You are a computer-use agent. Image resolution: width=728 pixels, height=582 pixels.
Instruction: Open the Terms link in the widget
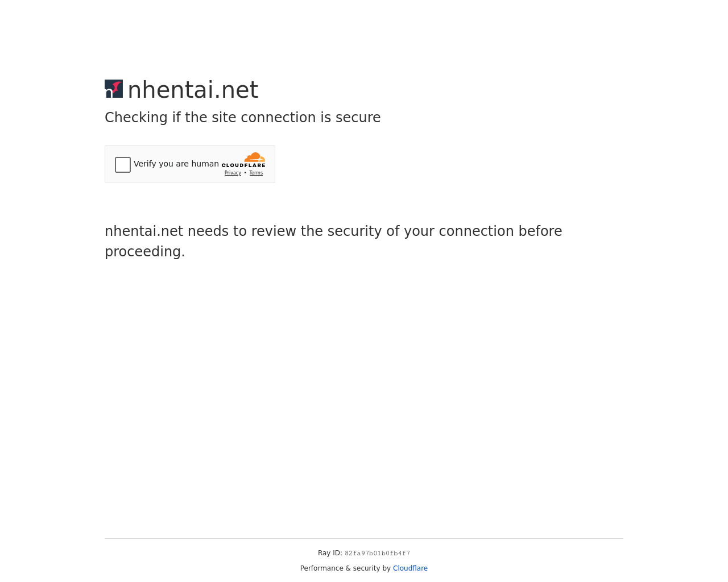(256, 173)
